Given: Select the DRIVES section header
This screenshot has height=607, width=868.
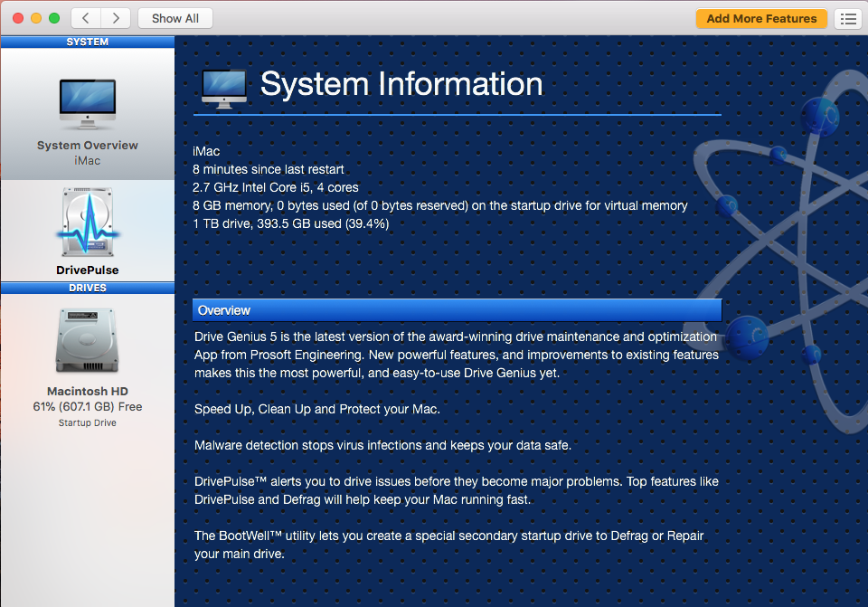Looking at the screenshot, I should [87, 287].
